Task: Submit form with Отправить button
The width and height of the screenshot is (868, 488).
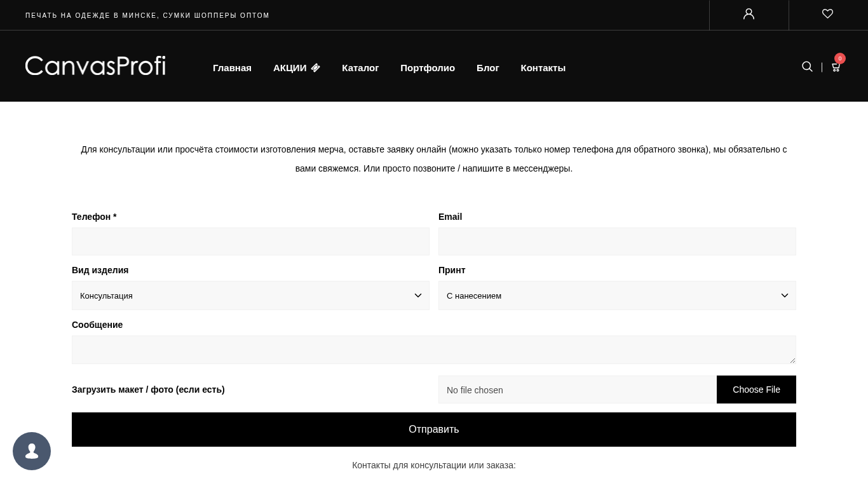Action: (x=434, y=430)
